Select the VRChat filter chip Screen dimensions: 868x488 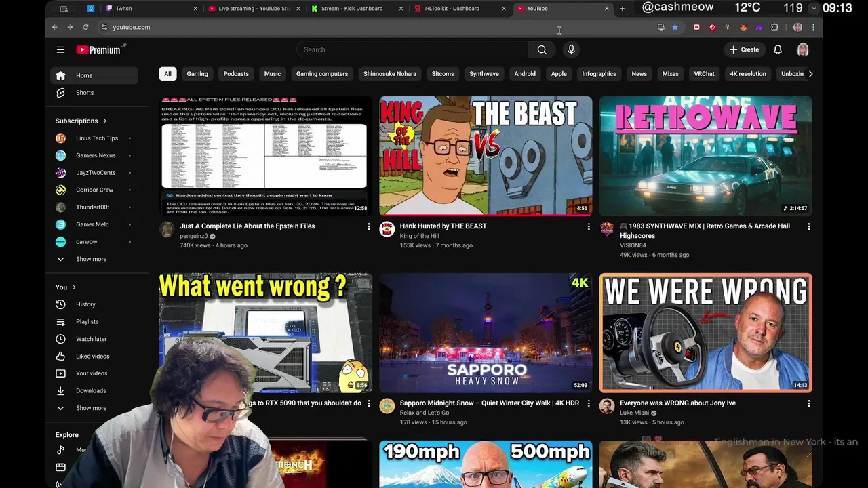(704, 74)
